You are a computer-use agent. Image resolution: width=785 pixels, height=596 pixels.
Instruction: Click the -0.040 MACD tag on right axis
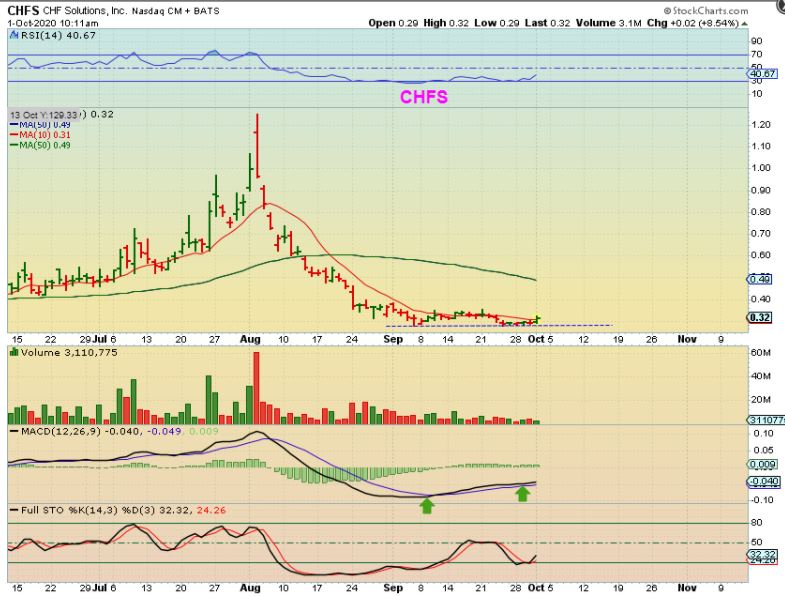coord(762,482)
